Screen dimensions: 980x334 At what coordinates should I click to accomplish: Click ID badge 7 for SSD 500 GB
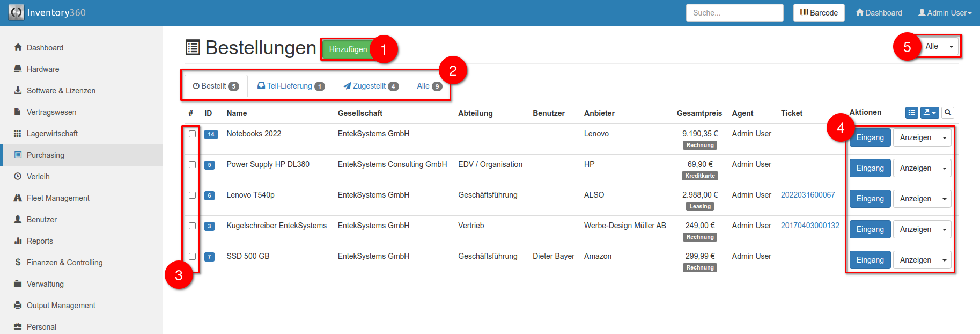click(209, 257)
